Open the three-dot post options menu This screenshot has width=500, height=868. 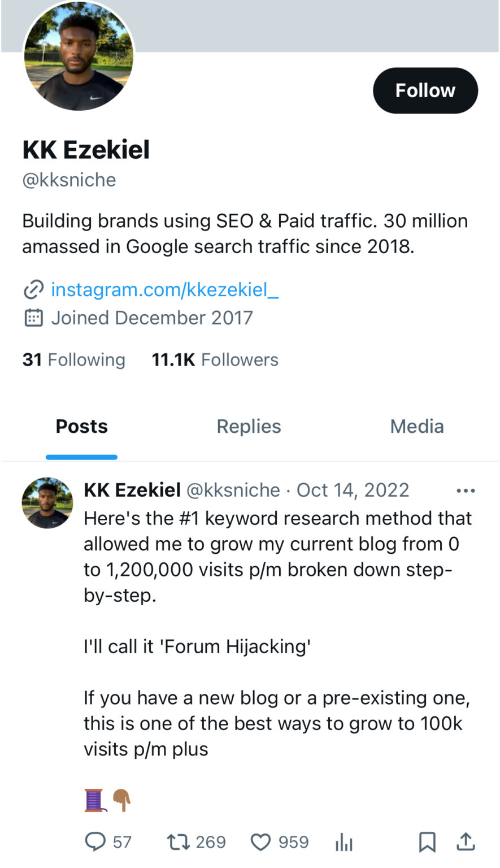tap(466, 491)
